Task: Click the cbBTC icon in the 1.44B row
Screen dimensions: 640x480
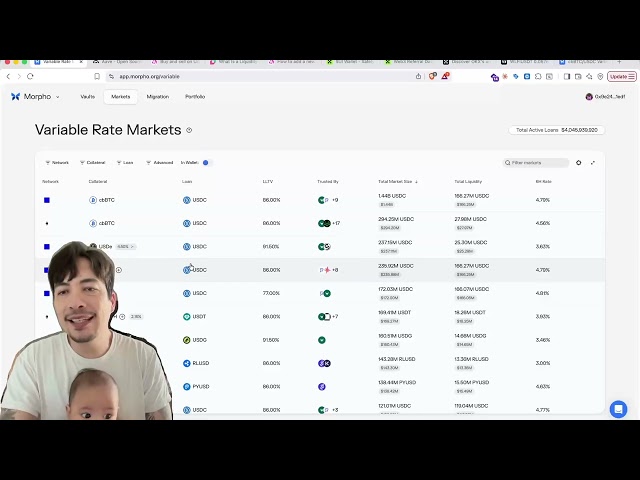Action: click(x=93, y=200)
